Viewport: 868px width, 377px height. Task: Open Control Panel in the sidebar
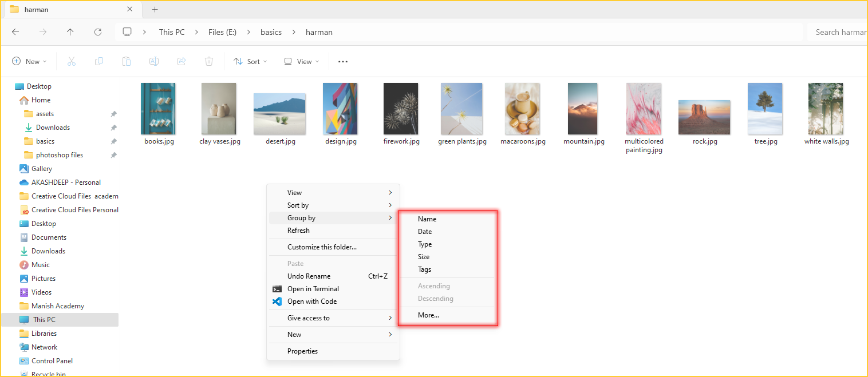click(52, 361)
